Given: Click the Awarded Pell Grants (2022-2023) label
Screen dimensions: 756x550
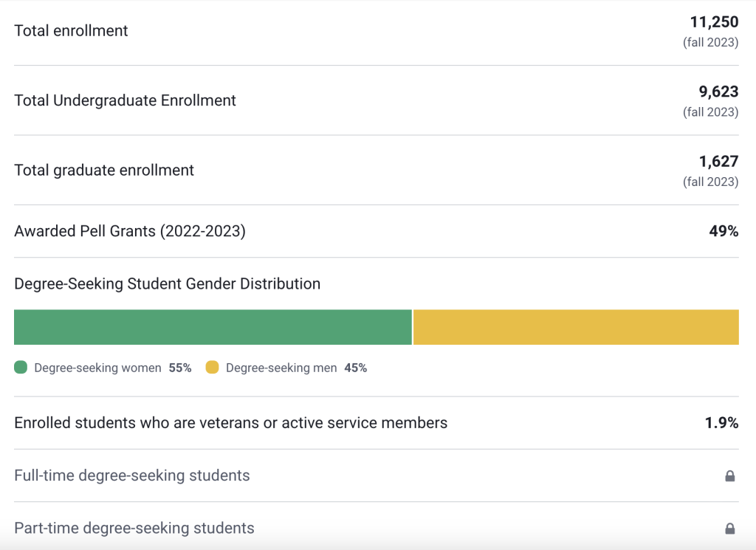Looking at the screenshot, I should coord(130,232).
